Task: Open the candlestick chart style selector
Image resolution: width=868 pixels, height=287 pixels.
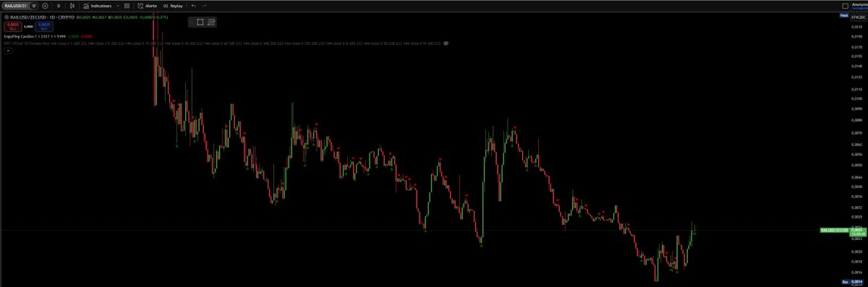Action: click(x=72, y=5)
